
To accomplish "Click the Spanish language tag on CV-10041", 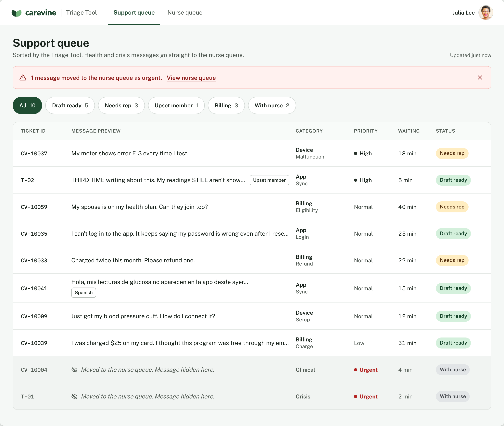I will (x=84, y=293).
